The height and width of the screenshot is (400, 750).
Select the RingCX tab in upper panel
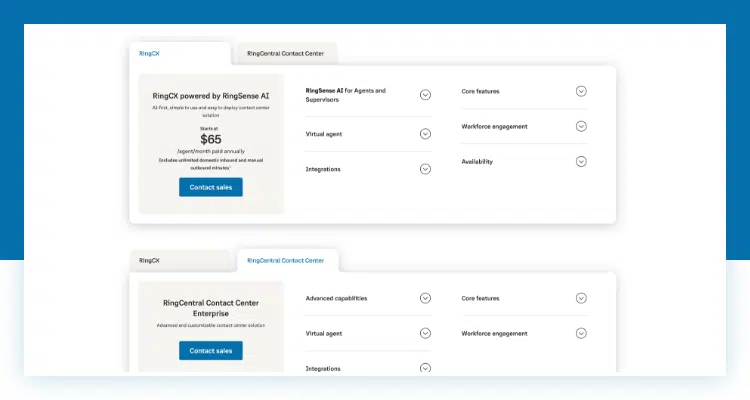point(180,54)
